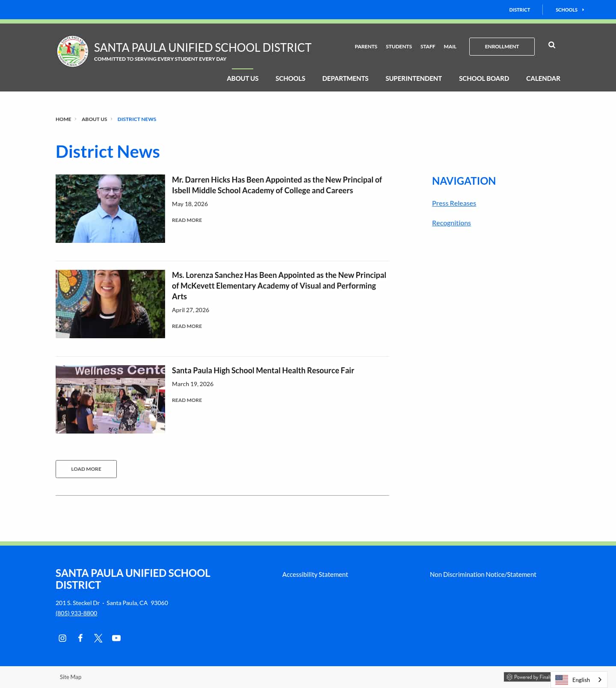
Task: Read More for the March 19 article
Action: tap(187, 400)
